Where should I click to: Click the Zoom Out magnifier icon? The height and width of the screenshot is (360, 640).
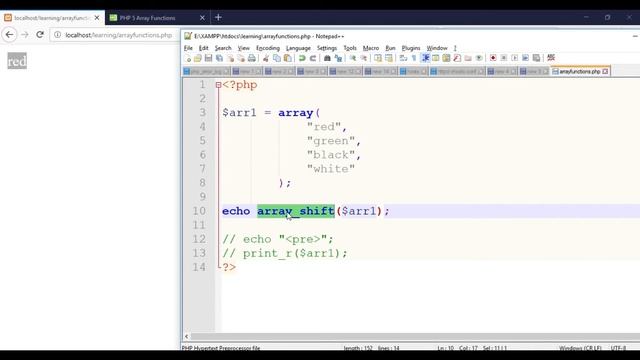coord(363,58)
